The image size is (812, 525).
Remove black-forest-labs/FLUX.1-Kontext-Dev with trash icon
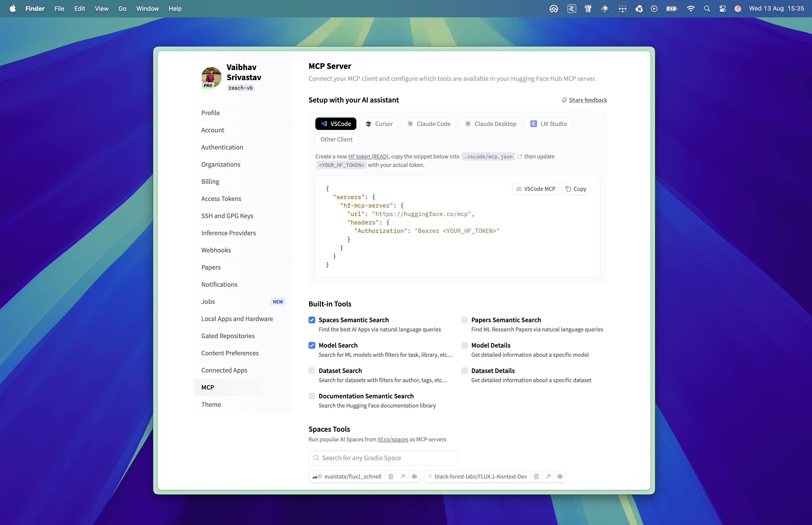click(536, 476)
